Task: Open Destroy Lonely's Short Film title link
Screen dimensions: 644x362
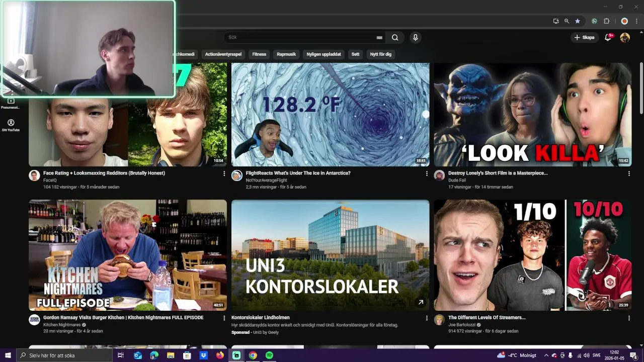Action: (x=498, y=173)
